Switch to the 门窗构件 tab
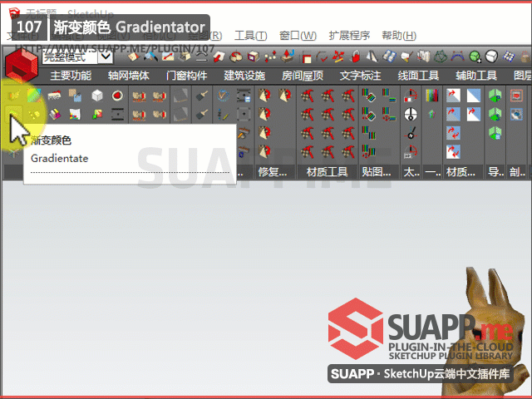 [x=186, y=76]
